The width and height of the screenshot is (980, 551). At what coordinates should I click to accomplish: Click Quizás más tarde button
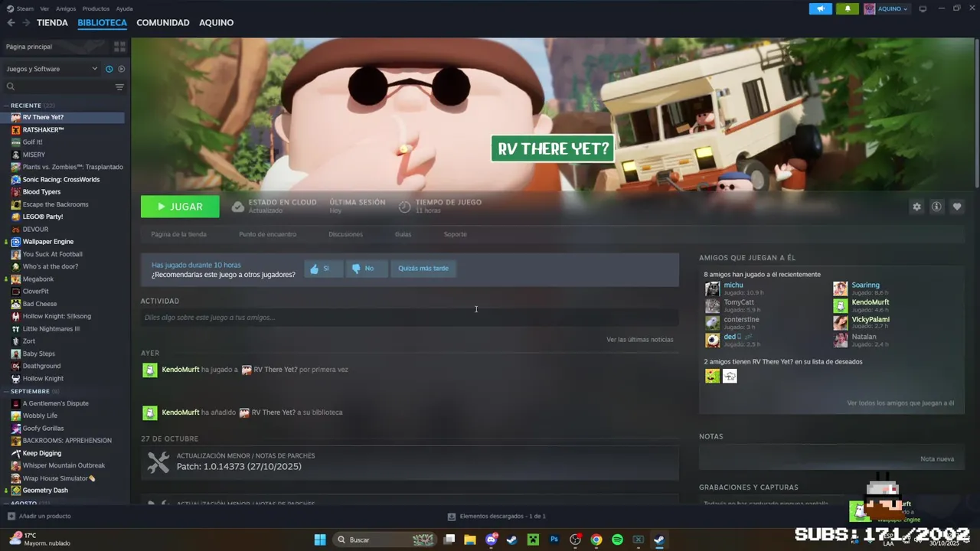tap(423, 269)
